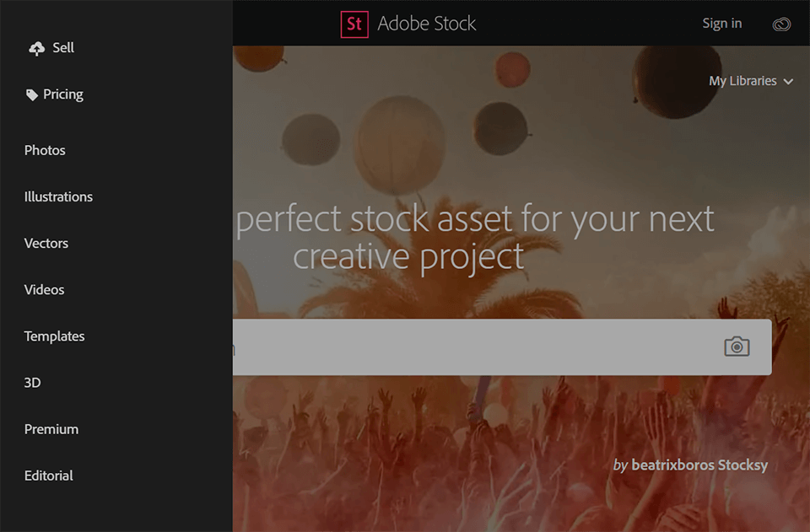Open the Editorial section
Image resolution: width=810 pixels, height=532 pixels.
coord(48,475)
